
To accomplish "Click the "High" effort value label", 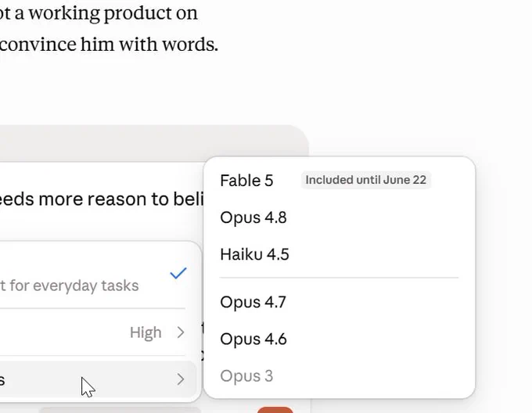I will [x=146, y=332].
